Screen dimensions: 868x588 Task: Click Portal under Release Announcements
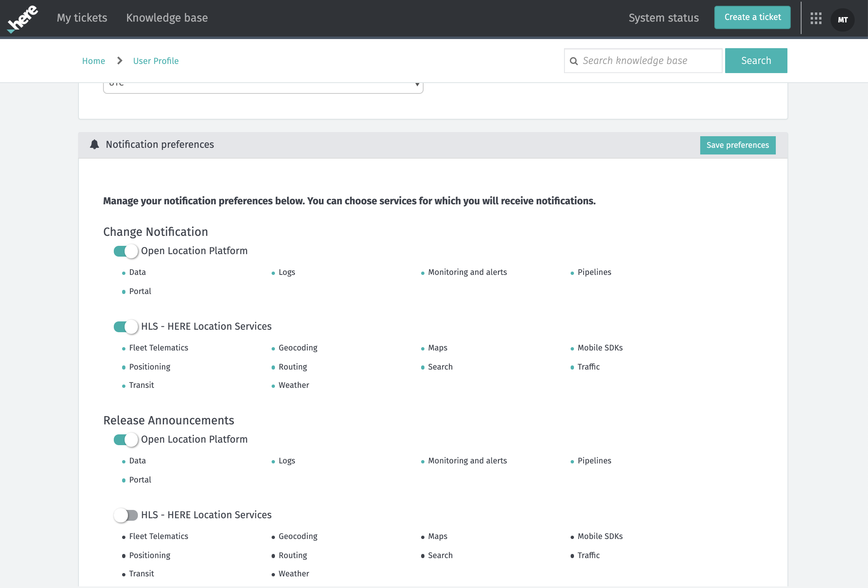click(x=140, y=480)
